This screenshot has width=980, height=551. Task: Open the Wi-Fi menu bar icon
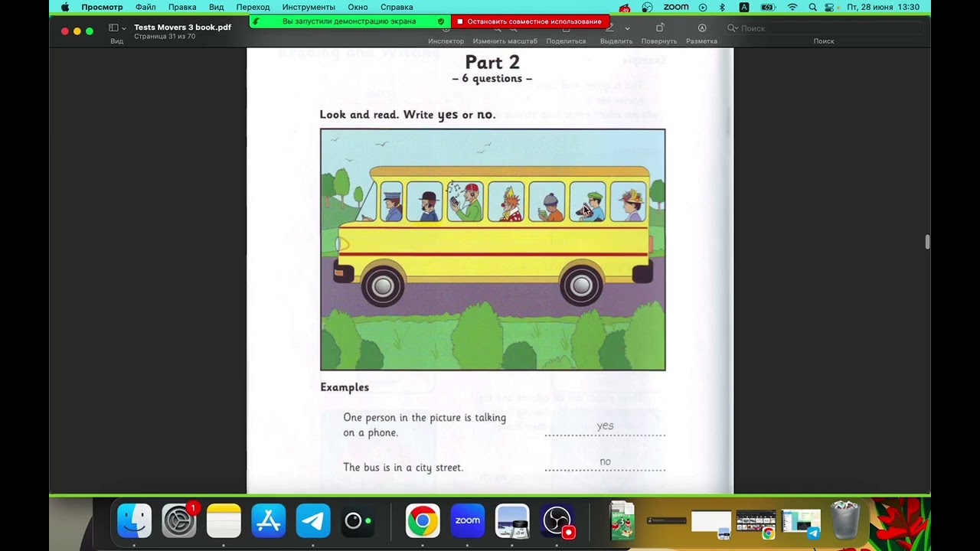tap(792, 7)
